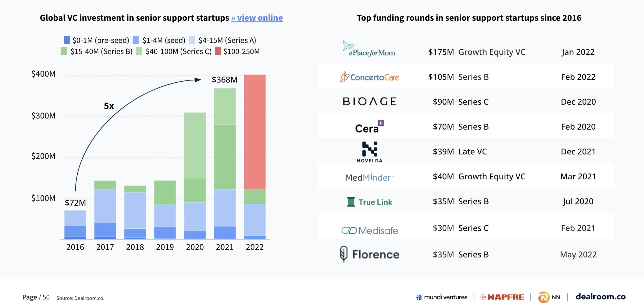The image size is (644, 306).
Task: Click the True Link logo
Action: pyautogui.click(x=369, y=202)
